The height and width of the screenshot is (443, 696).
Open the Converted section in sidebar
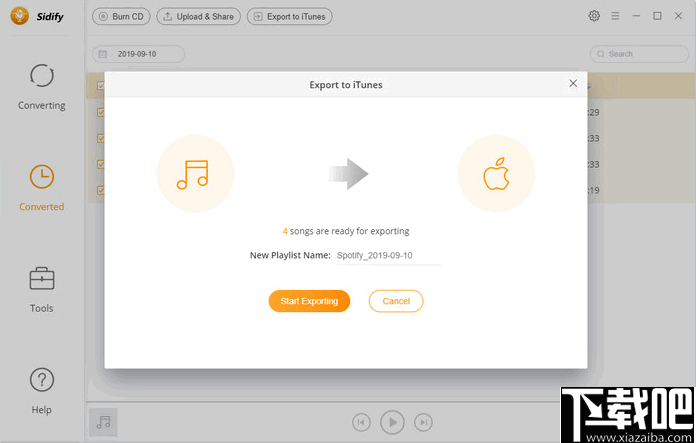point(42,188)
